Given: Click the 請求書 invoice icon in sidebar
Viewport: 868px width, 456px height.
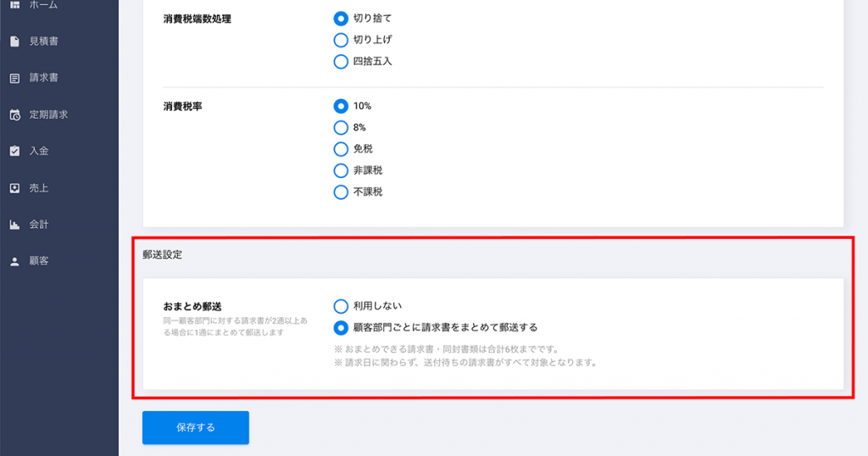Looking at the screenshot, I should [x=15, y=78].
